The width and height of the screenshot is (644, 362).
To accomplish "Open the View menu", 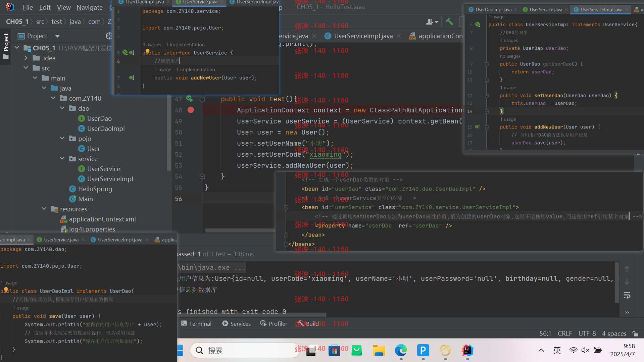I will 63,7.
